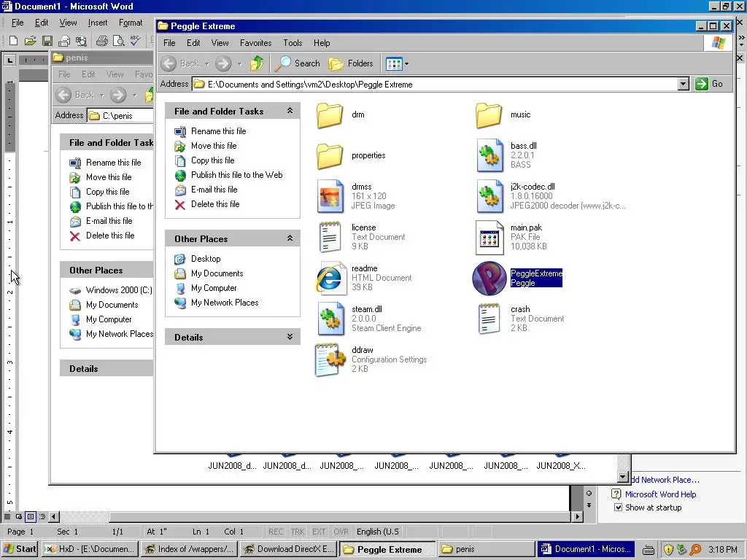Open the drm folder

pos(330,114)
